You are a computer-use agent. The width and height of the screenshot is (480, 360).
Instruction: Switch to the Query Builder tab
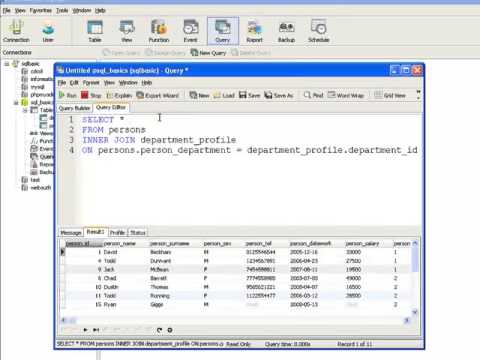pos(74,108)
